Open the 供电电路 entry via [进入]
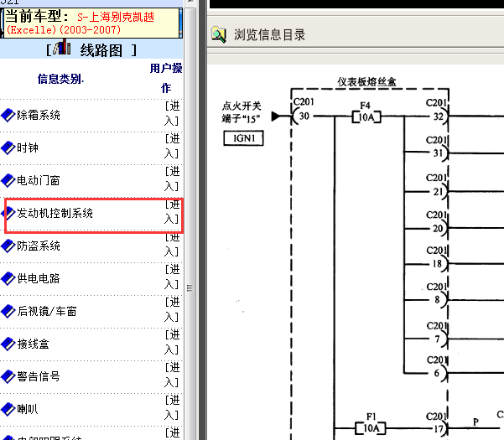504x440 pixels. (172, 277)
